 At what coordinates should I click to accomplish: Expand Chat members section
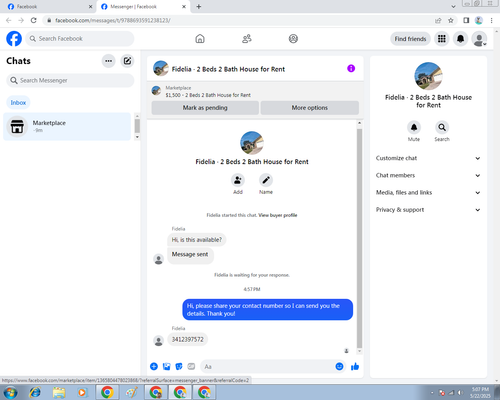(x=428, y=175)
